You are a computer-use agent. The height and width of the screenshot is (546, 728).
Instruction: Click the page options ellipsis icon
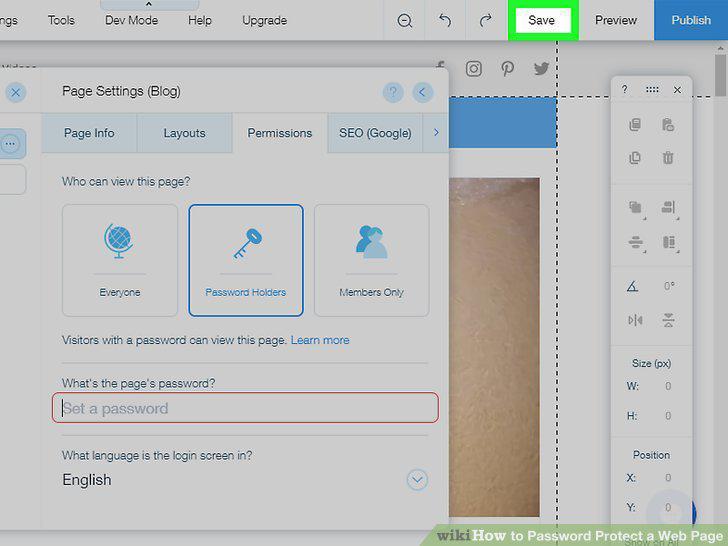[x=10, y=144]
